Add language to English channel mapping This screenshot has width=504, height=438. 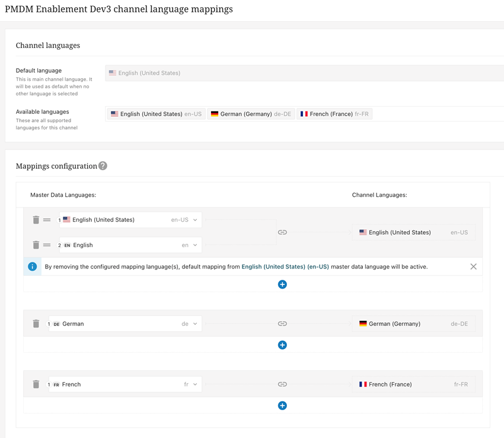[282, 284]
